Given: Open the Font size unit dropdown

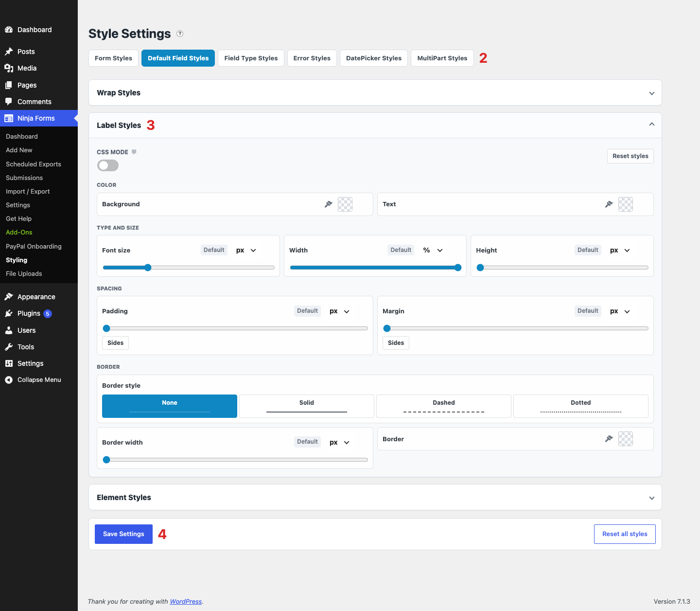Looking at the screenshot, I should (x=246, y=250).
